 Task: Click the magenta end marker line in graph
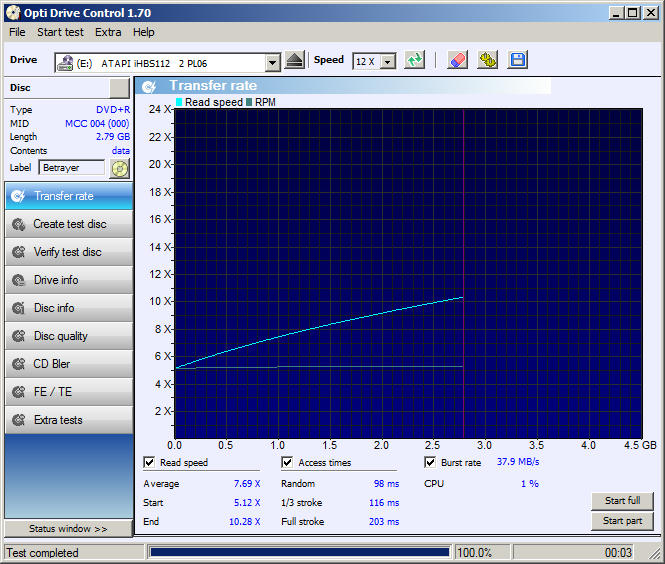463,274
